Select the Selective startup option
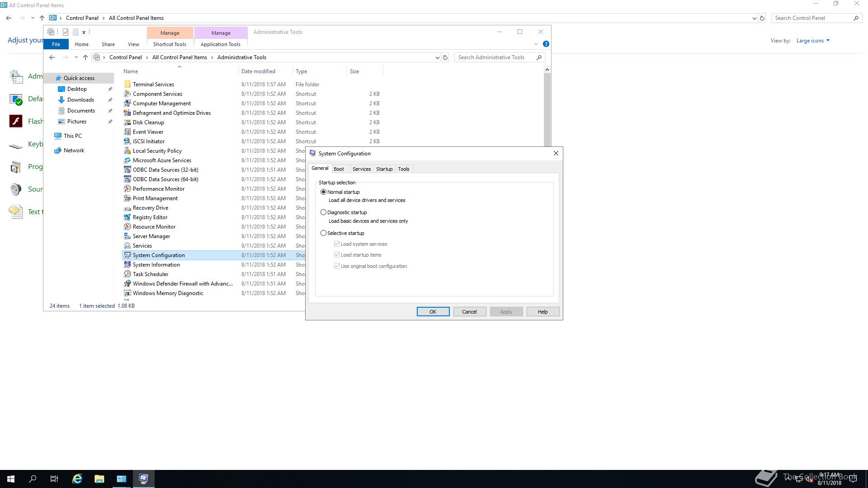This screenshot has width=868, height=488. pyautogui.click(x=323, y=233)
